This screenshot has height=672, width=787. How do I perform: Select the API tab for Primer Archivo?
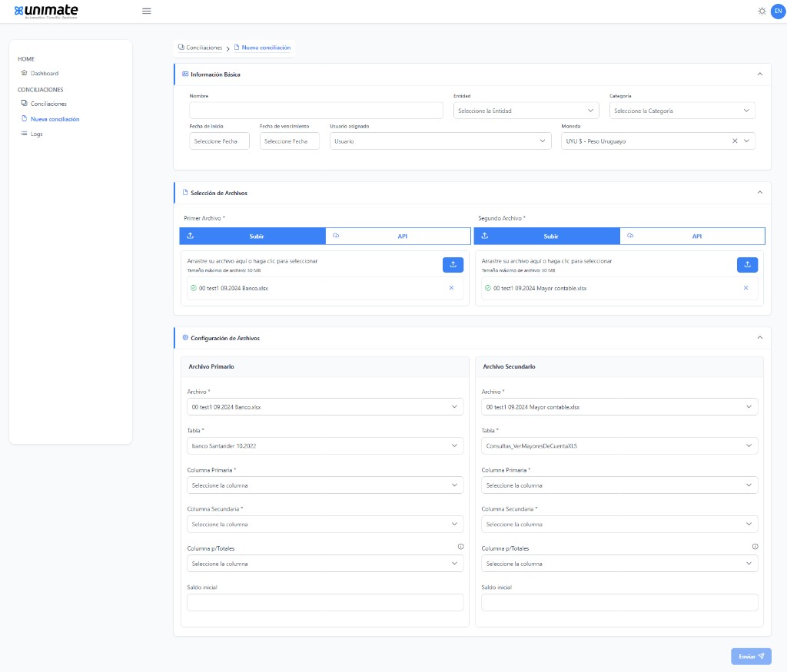click(398, 237)
